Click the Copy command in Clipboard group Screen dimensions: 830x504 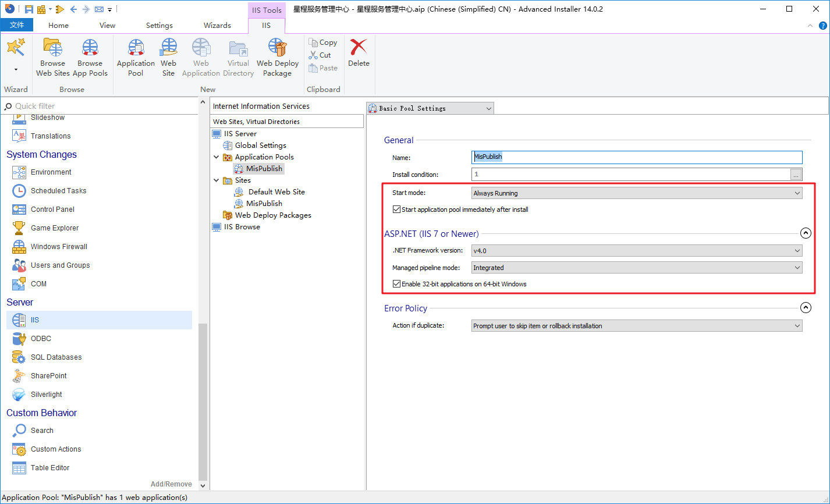[323, 42]
